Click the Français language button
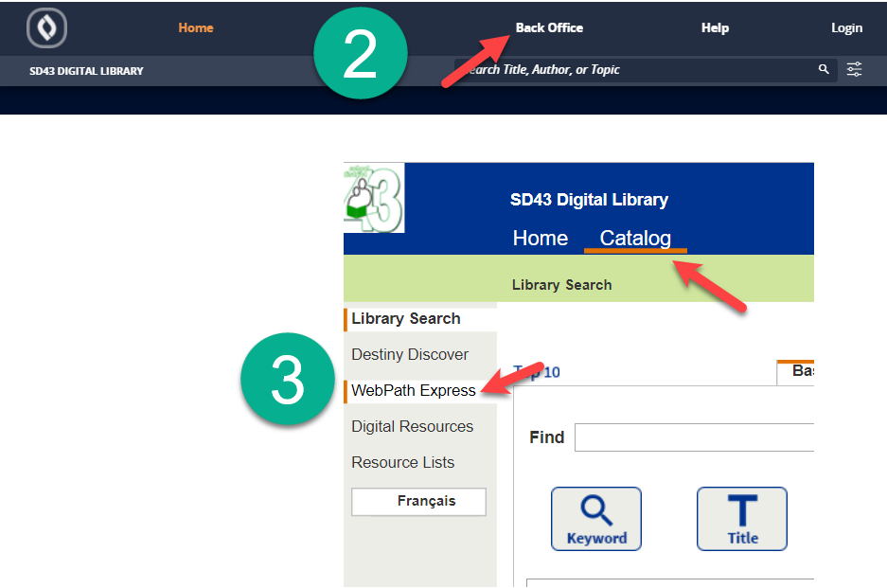 (x=418, y=502)
